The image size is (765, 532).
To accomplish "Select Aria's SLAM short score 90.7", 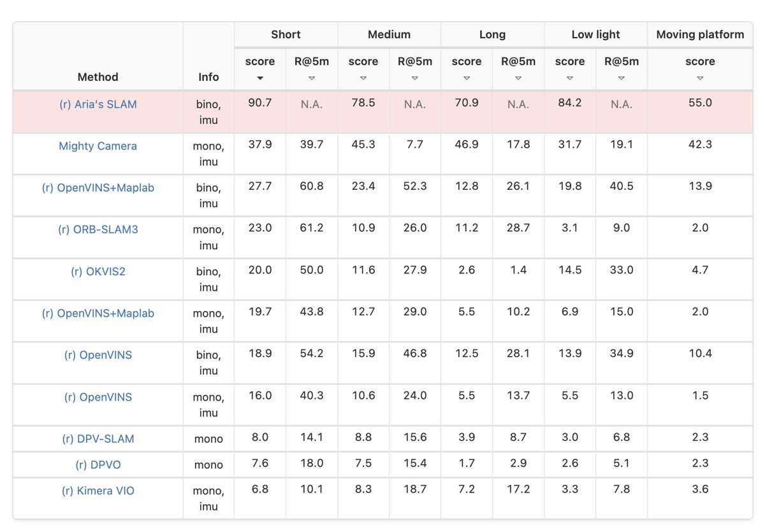I will pyautogui.click(x=260, y=103).
